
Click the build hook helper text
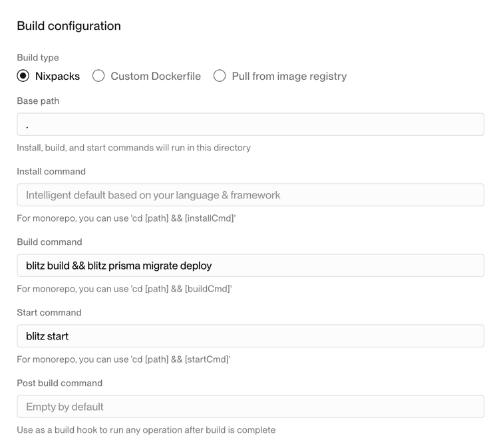pyautogui.click(x=146, y=430)
